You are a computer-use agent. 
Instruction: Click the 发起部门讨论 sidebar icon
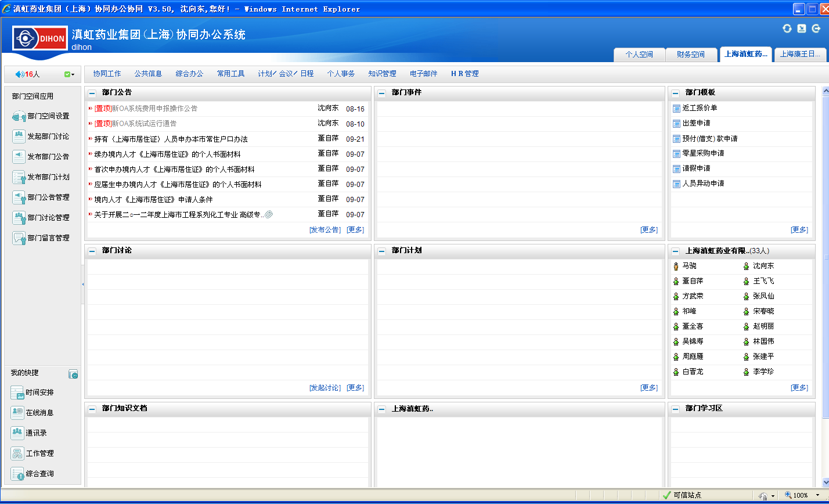tap(19, 136)
